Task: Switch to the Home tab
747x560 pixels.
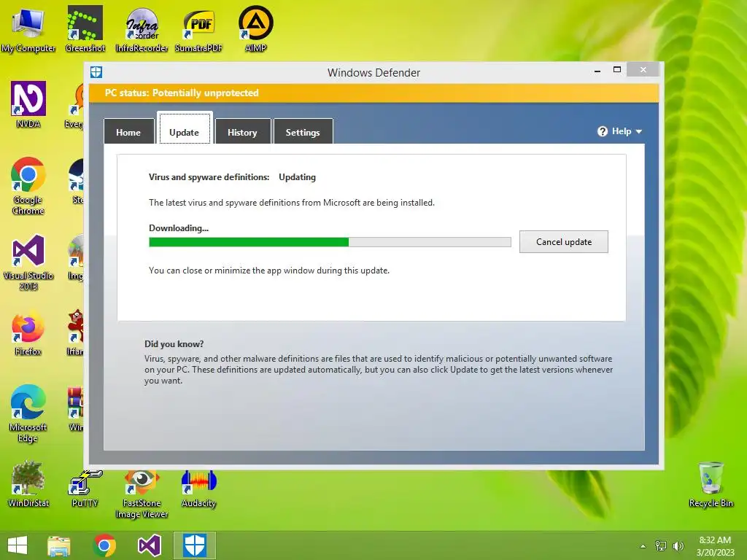Action: [128, 132]
